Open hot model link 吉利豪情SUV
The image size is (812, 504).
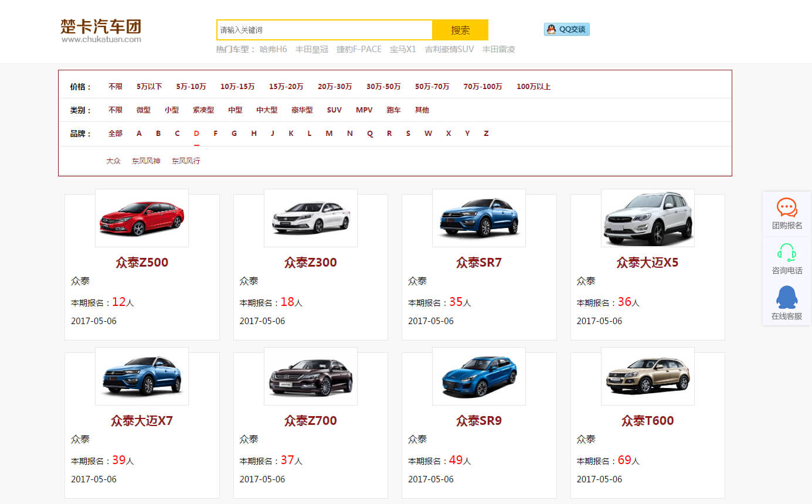(449, 49)
